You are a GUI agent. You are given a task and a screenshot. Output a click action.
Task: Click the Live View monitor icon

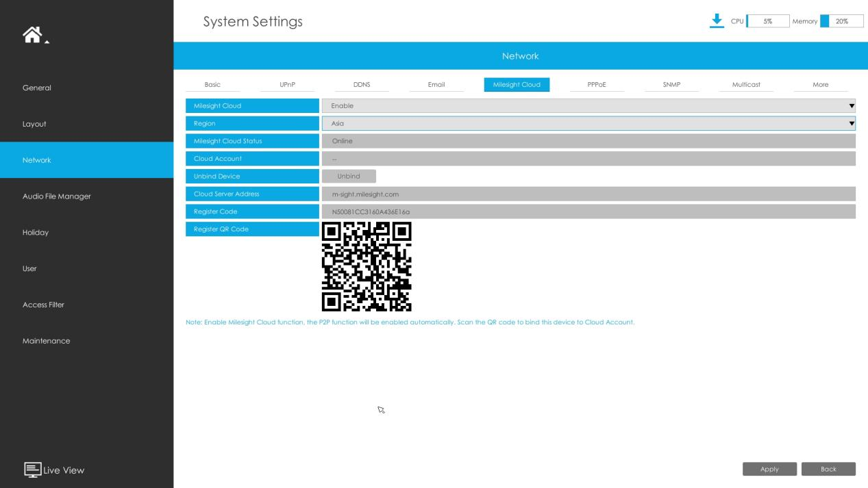coord(32,470)
